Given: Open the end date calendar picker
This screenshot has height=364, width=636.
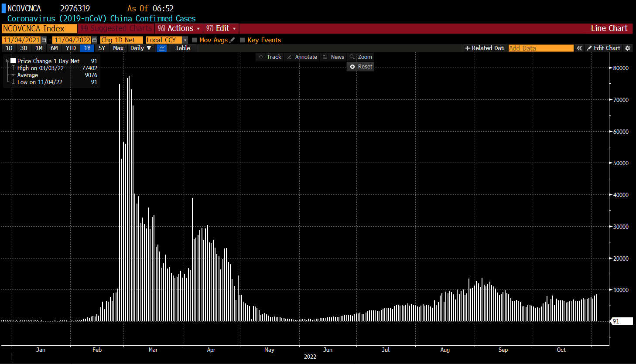Looking at the screenshot, I should 94,40.
